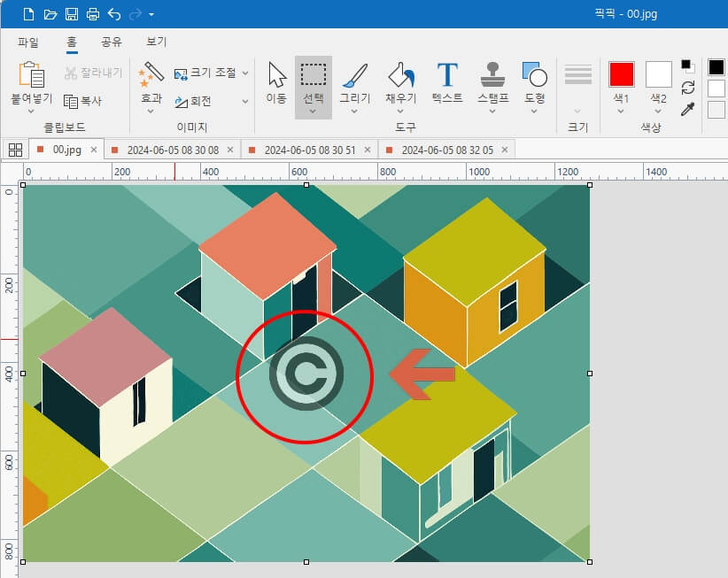Click the 복사 button
The height and width of the screenshot is (578, 728).
[x=82, y=101]
